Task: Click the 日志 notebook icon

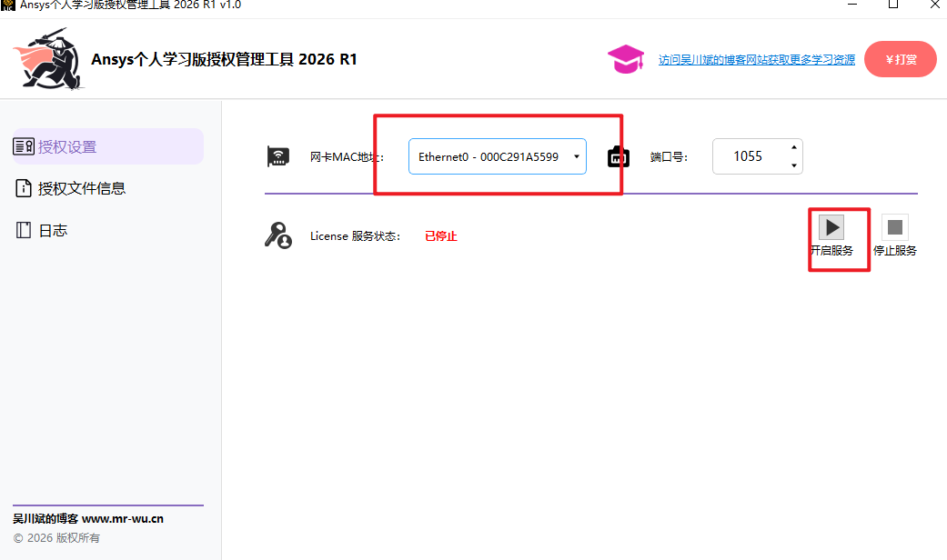Action: click(x=24, y=230)
